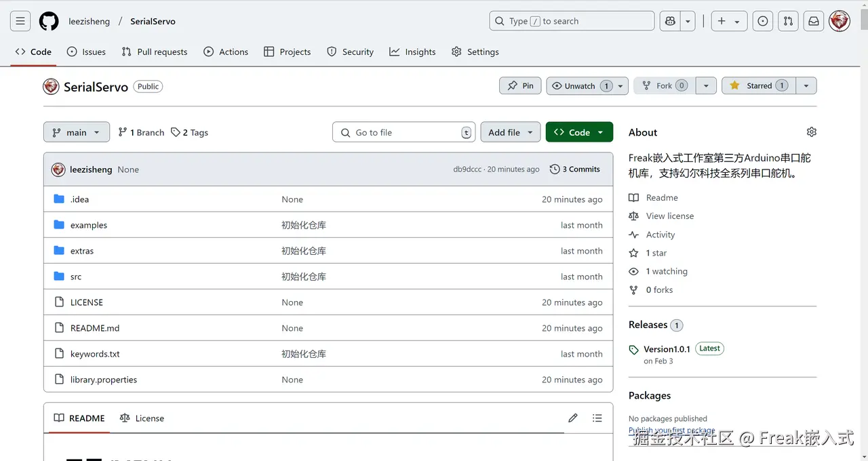Open 0 forks link
This screenshot has height=461, width=868.
651,289
